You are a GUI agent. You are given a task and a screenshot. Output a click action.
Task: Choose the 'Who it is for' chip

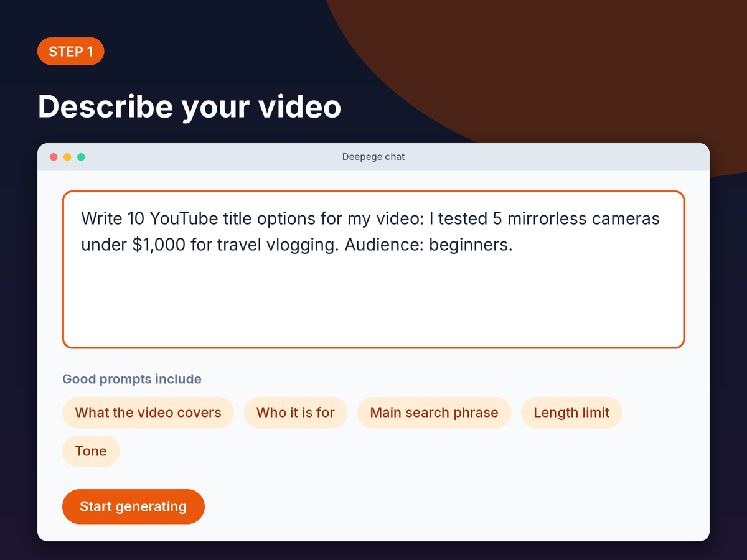(x=296, y=413)
